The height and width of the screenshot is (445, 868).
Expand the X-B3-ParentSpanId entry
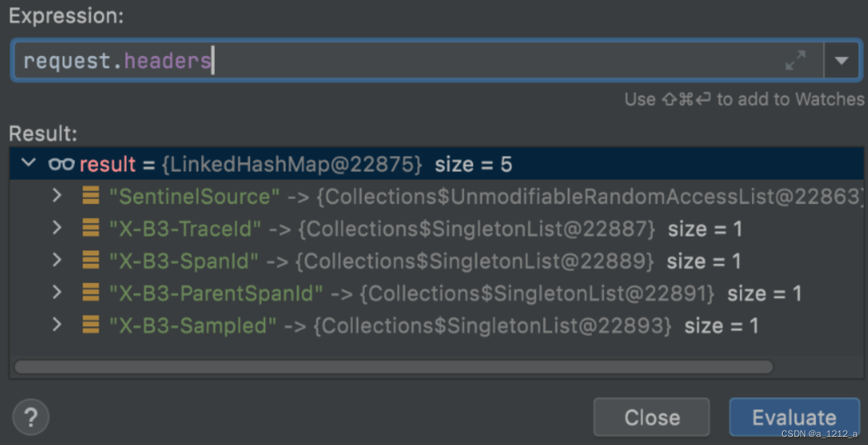57,293
